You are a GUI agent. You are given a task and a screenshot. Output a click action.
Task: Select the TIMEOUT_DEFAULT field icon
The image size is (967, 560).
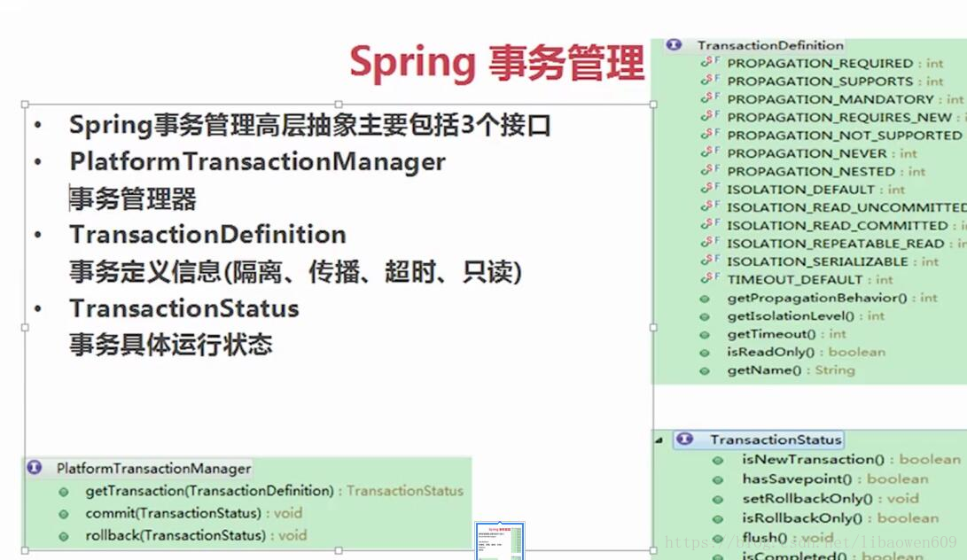[x=710, y=277]
